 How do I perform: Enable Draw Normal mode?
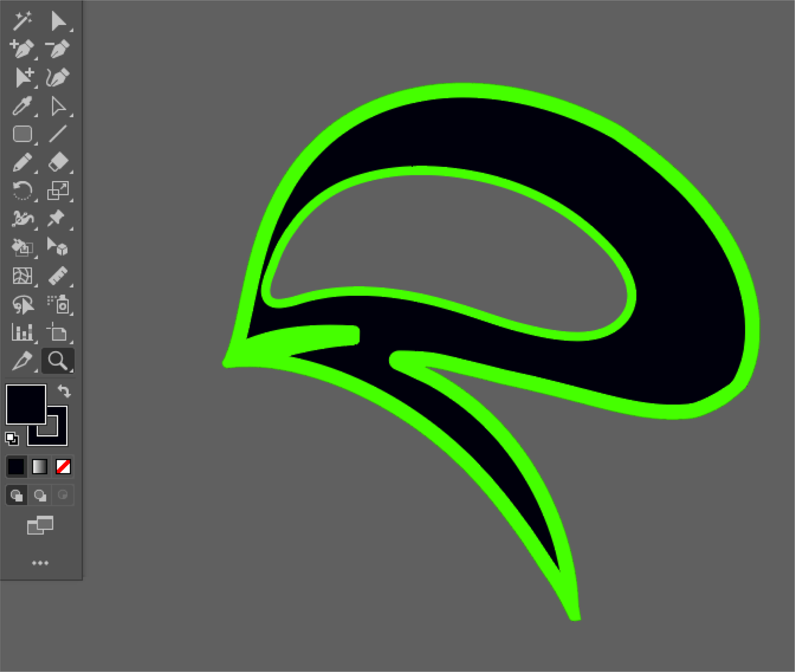16,496
